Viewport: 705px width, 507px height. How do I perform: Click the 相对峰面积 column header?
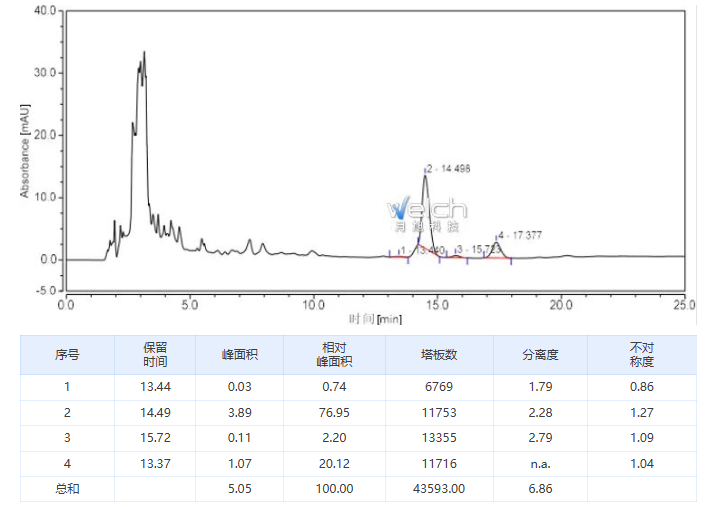[335, 354]
